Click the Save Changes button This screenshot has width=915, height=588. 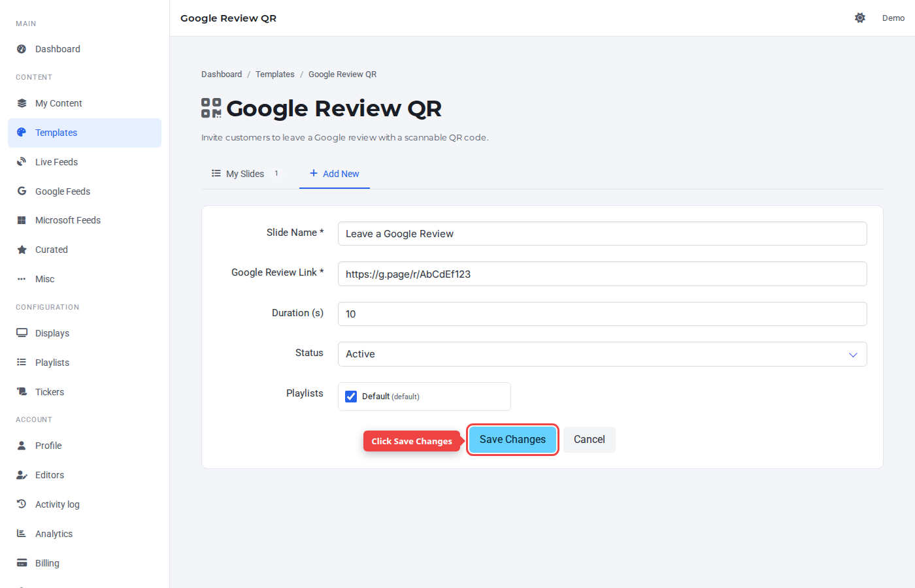tap(512, 440)
